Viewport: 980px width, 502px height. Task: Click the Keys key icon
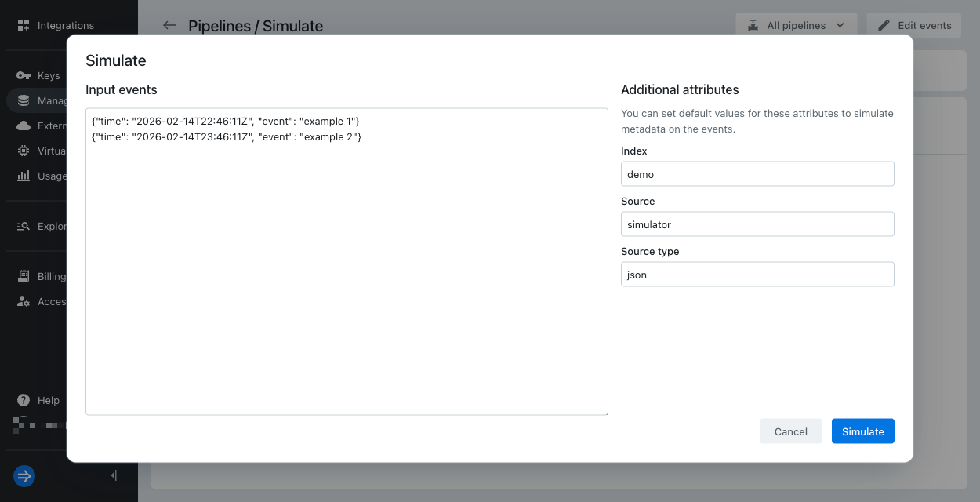[24, 75]
